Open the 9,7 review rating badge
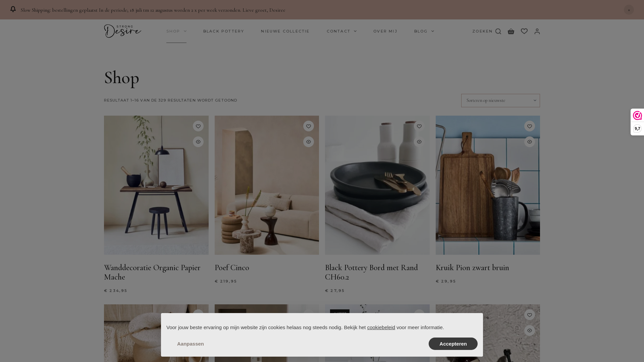 637,129
